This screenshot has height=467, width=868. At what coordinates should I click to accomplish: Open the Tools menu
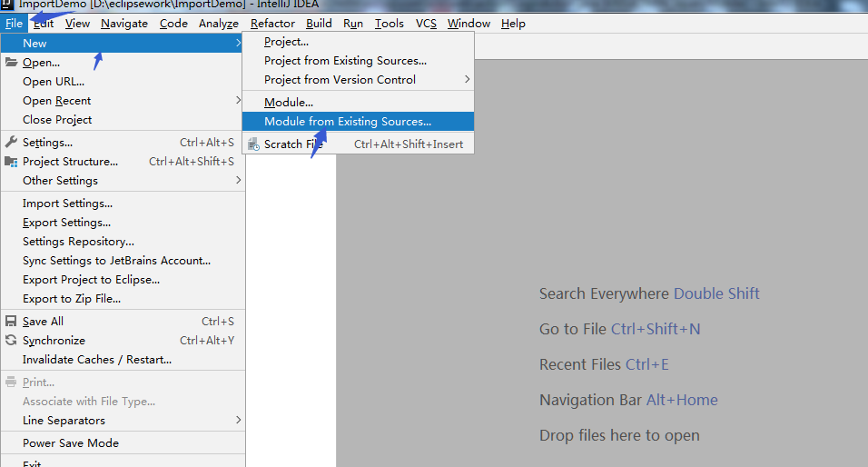coord(390,24)
